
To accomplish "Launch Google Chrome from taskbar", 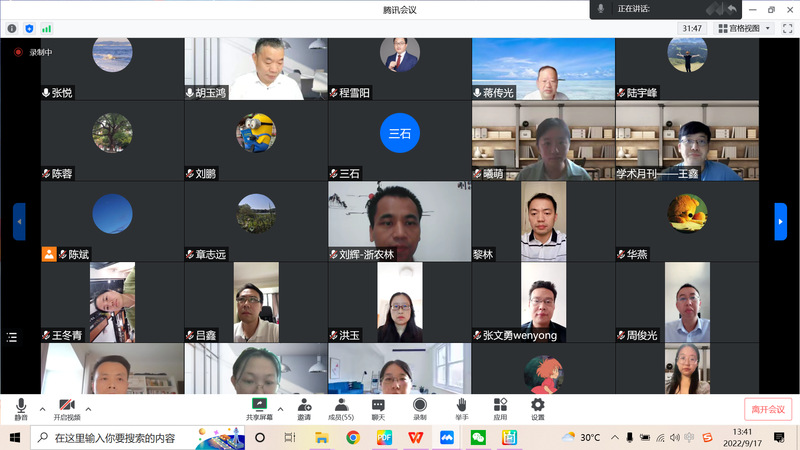I will (x=353, y=438).
